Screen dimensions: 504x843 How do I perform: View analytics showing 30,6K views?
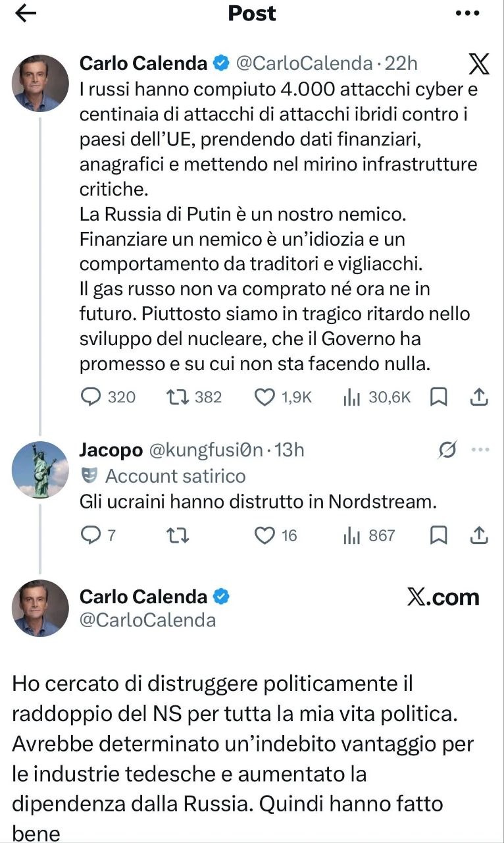pos(350,397)
